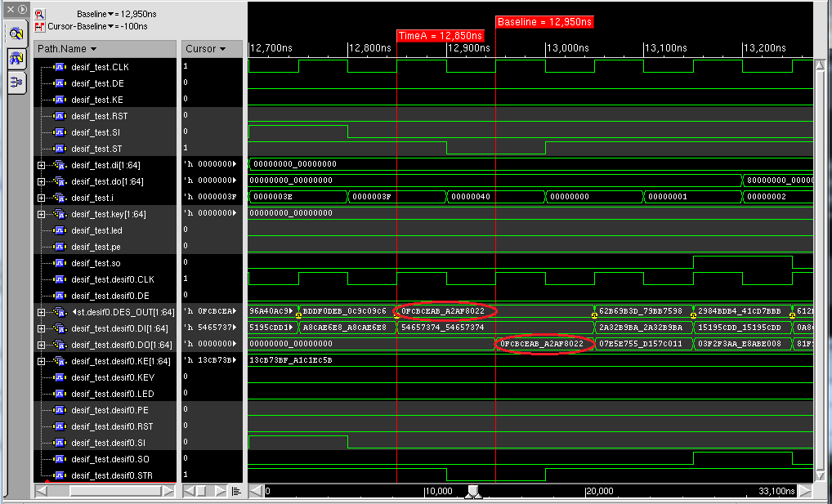The image size is (832, 504).
Task: Click the right arrow of the signal names scrollbar
Action: [168, 491]
